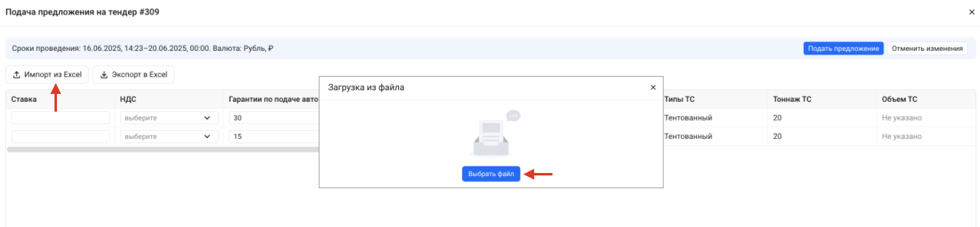Click the Импорт из Excel upload icon
Image resolution: width=980 pixels, height=227 pixels.
17,75
